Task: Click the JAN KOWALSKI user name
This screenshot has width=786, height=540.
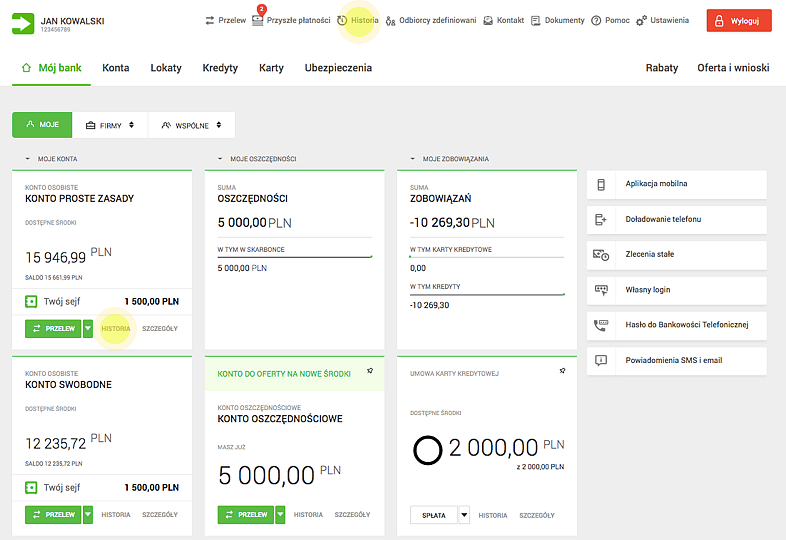Action: 73,21
